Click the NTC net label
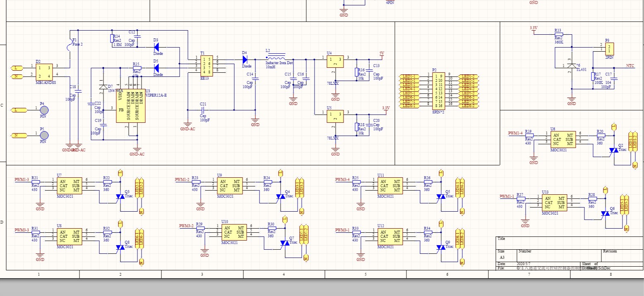The image size is (644, 296). pos(630,66)
